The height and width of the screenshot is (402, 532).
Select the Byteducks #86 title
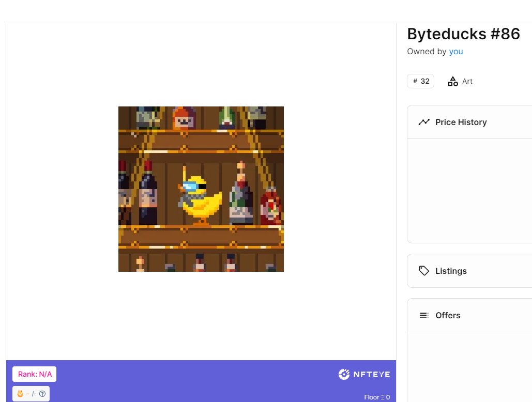pos(463,34)
